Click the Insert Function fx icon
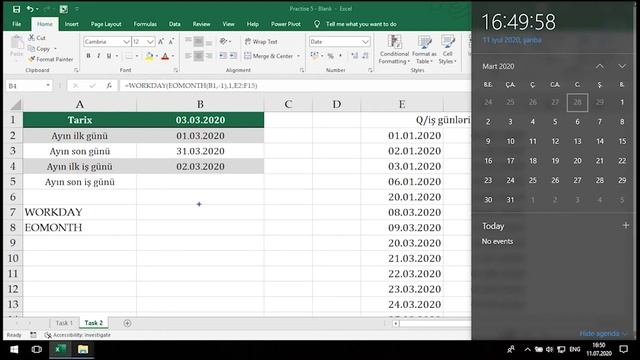This screenshot has width=640, height=360. click(109, 86)
